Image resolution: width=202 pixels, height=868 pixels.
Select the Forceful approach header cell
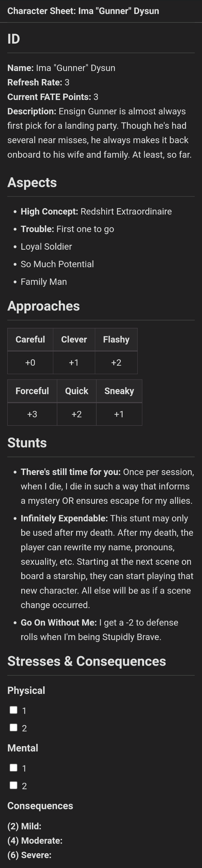32,391
